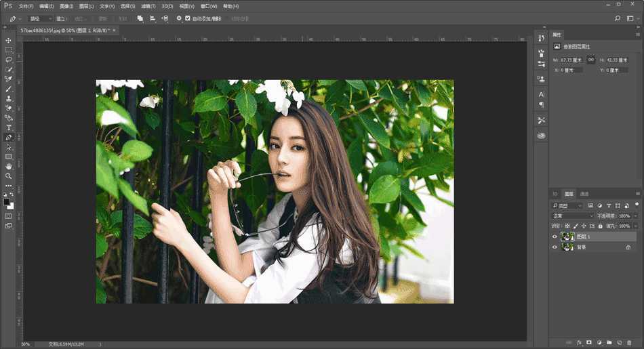The width and height of the screenshot is (644, 349).
Task: Activate the Zoom magnifier tool
Action: pyautogui.click(x=9, y=176)
